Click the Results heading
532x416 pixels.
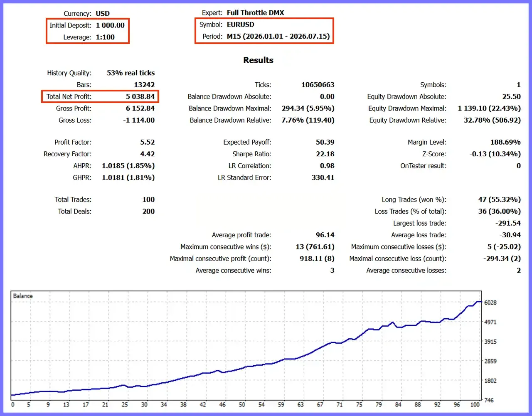point(258,60)
